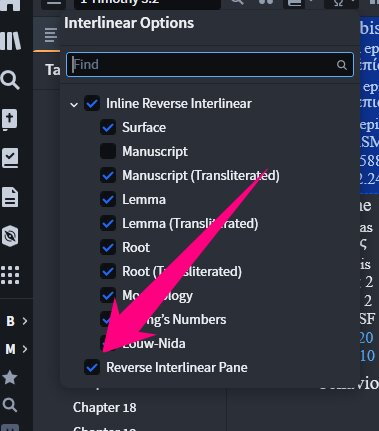Viewport: 379px width, 431px height.
Task: Expand the M shortcut arrow in sidebar
Action: tap(25, 349)
